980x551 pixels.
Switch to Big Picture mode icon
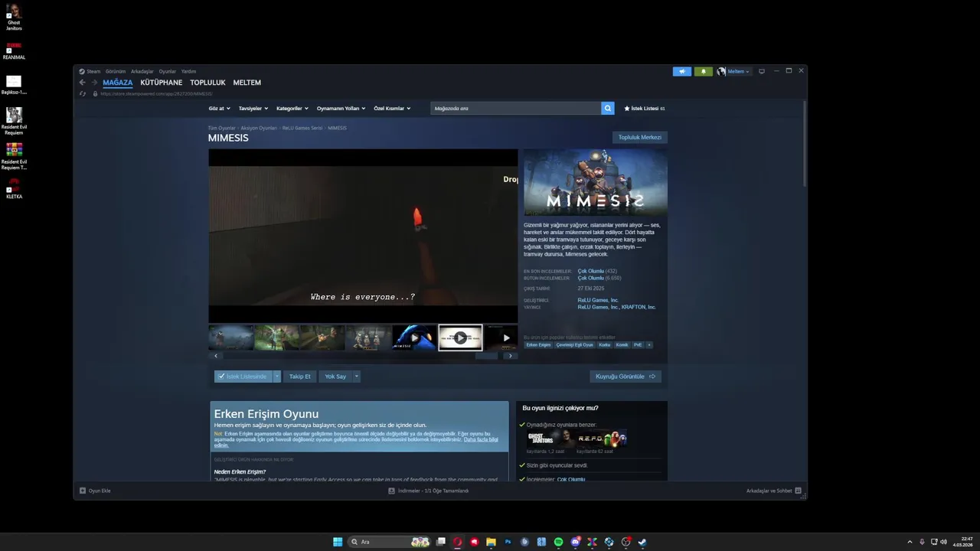761,71
